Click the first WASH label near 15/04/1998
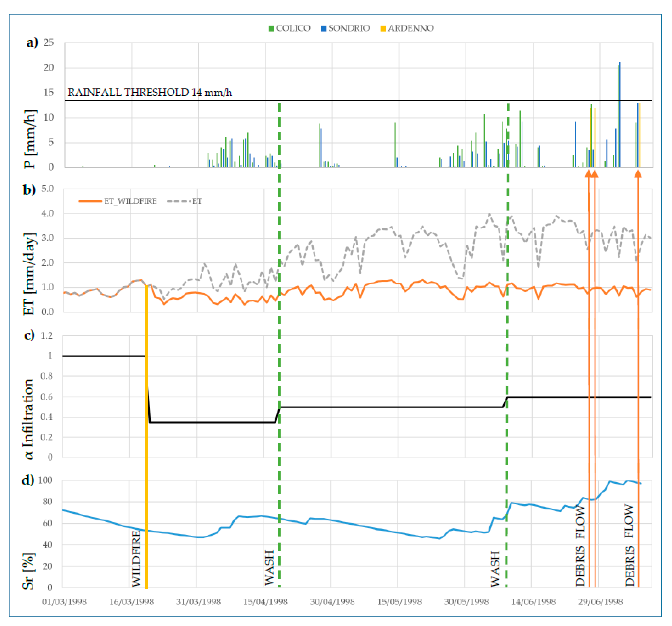The image size is (672, 626). tap(269, 568)
